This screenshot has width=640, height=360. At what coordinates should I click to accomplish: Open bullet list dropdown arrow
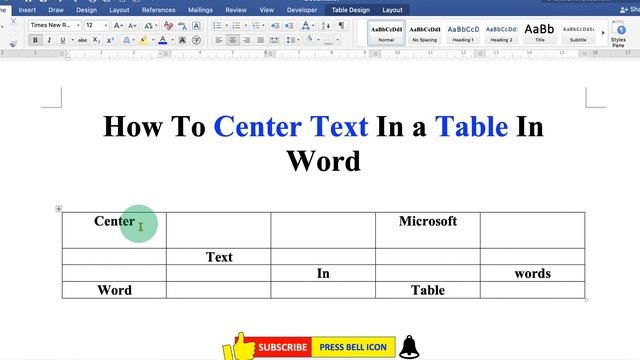click(x=227, y=25)
